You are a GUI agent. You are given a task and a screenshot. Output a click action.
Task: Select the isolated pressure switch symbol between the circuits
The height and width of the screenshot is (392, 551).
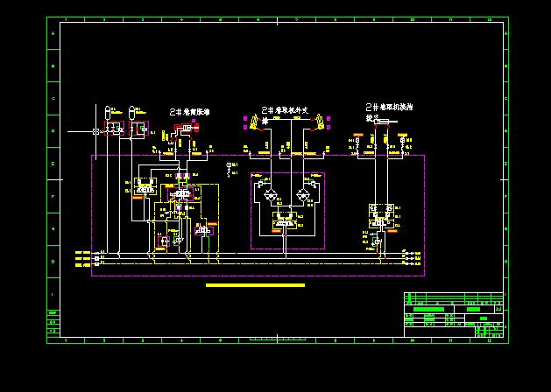(229, 169)
